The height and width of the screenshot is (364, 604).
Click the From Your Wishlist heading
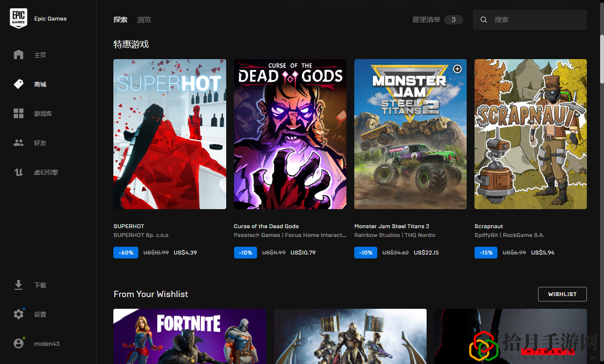(151, 294)
